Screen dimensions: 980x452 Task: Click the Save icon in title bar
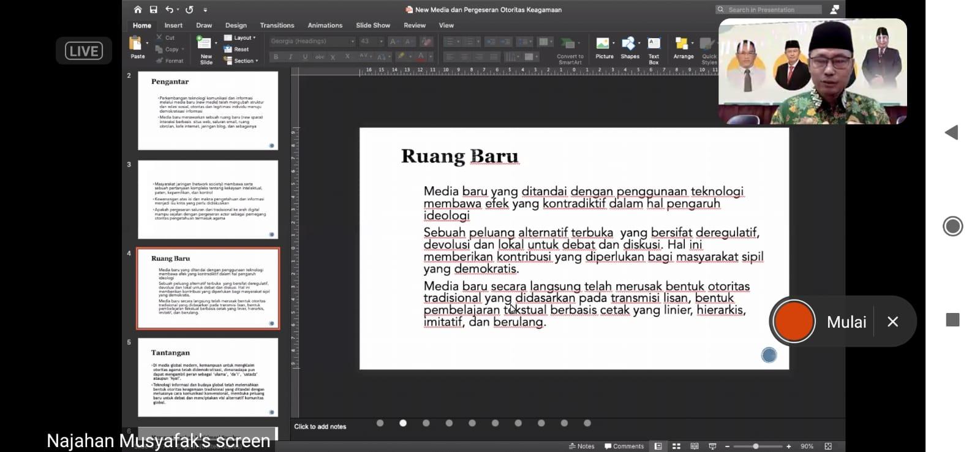pos(153,10)
